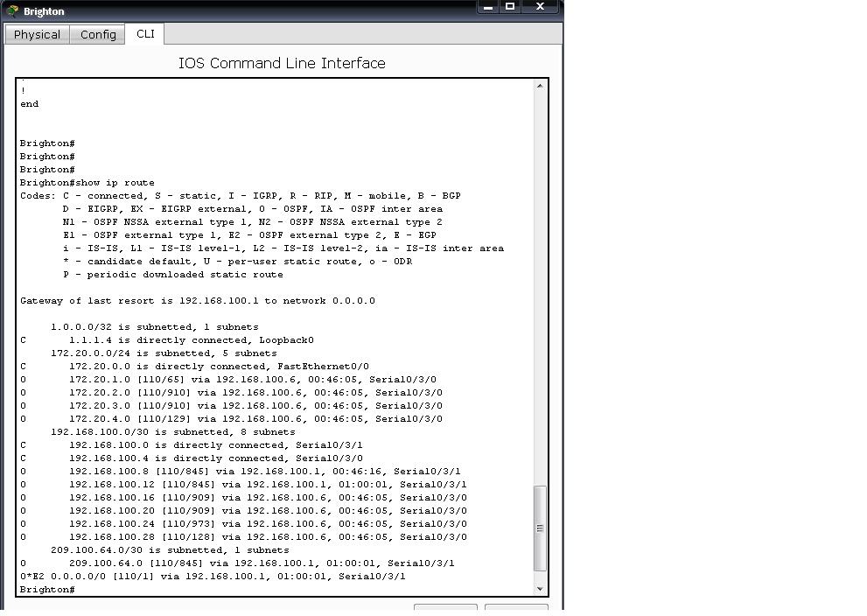Click '192.168.100.0/30 is subnetted, 8 subnets' line
Image resolution: width=867 pixels, height=616 pixels.
(173, 432)
